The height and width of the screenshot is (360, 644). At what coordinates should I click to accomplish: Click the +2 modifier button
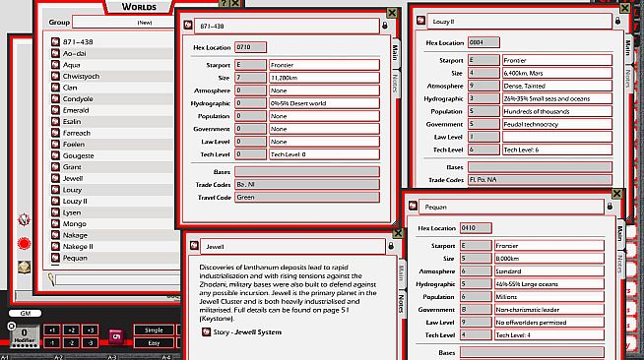coord(71,330)
